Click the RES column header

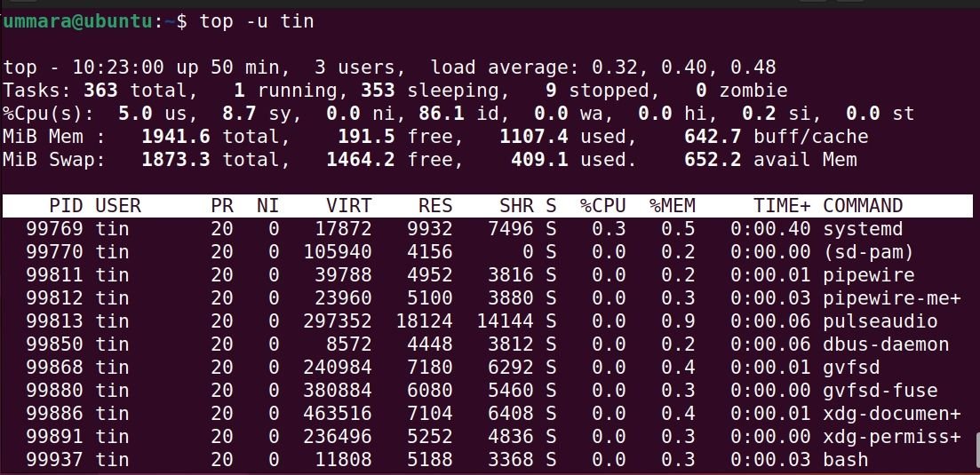[x=435, y=206]
